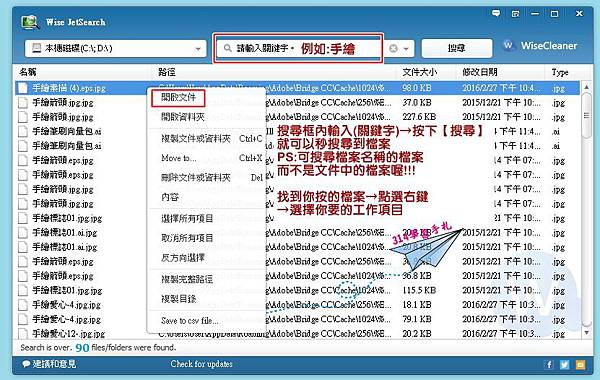This screenshot has height=380, width=600.
Task: Open the Twitter icon in the footer
Action: pyautogui.click(x=564, y=365)
